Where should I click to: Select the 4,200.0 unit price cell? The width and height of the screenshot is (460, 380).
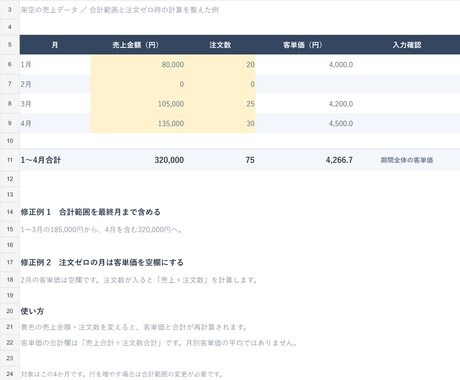point(305,104)
